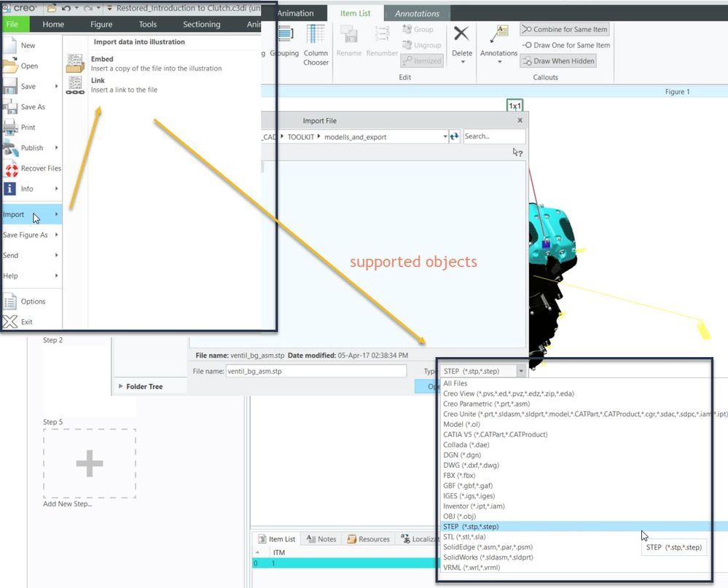Click the refresh icon in Import File

(x=454, y=136)
